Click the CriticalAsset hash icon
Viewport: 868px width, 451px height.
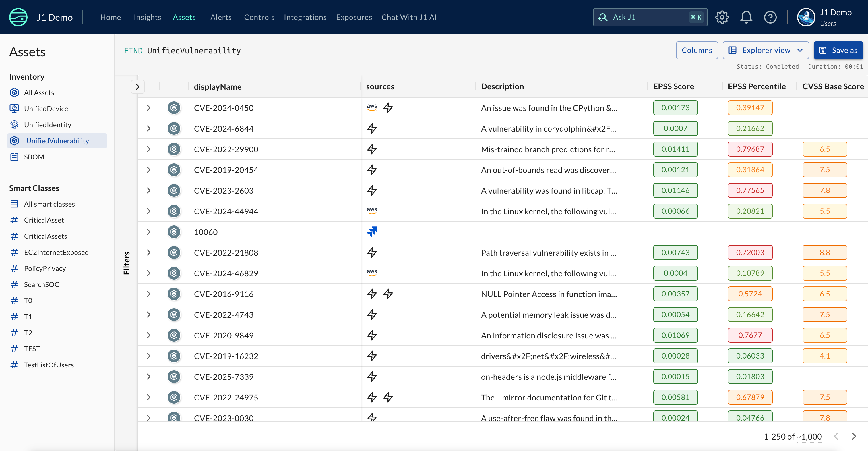pyautogui.click(x=14, y=220)
